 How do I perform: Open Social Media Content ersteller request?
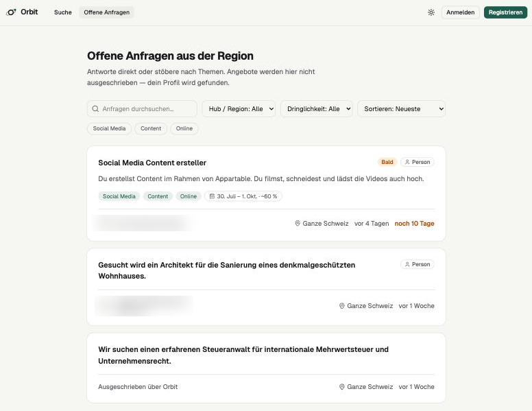pyautogui.click(x=152, y=163)
